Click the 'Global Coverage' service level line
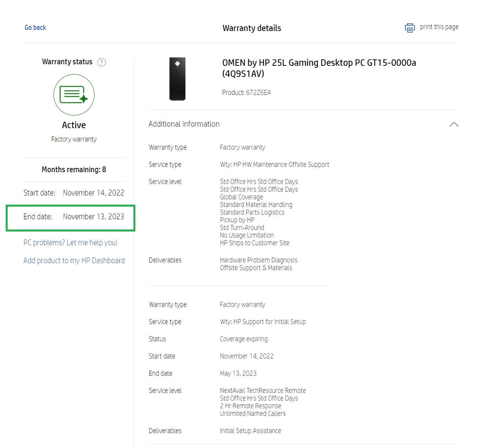The image size is (478, 448). pyautogui.click(x=241, y=197)
